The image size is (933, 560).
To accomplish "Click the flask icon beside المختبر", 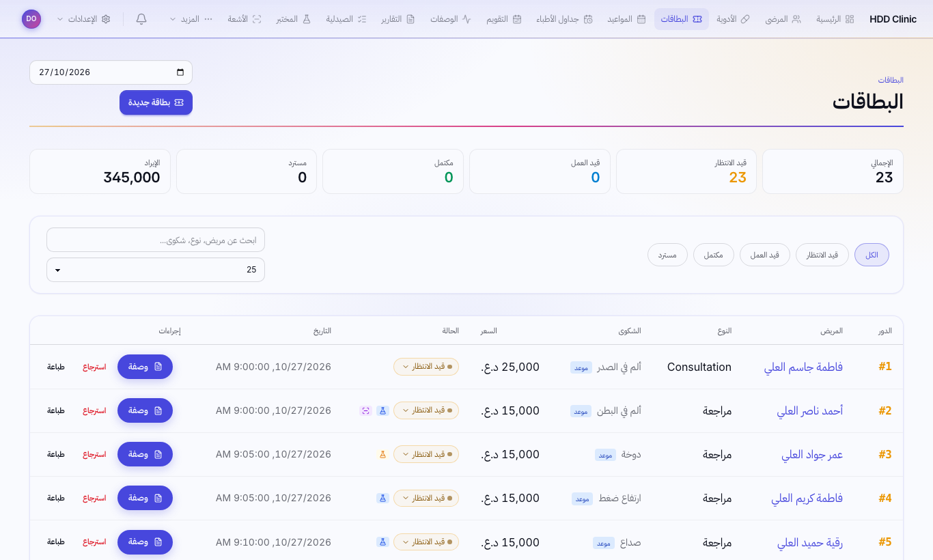I will pyautogui.click(x=307, y=19).
